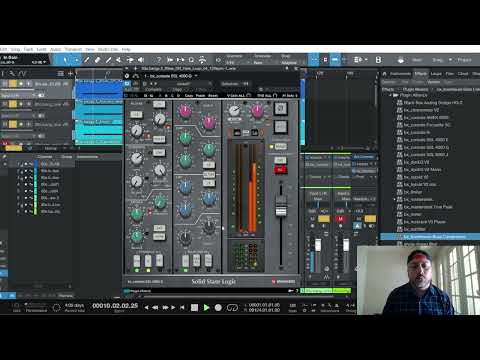Click fast forward in transport bar
The image size is (480, 360).
pos(165,307)
